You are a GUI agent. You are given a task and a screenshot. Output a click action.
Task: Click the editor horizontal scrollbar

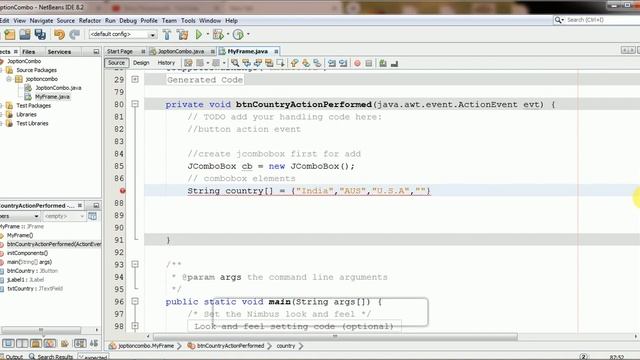tap(336, 336)
